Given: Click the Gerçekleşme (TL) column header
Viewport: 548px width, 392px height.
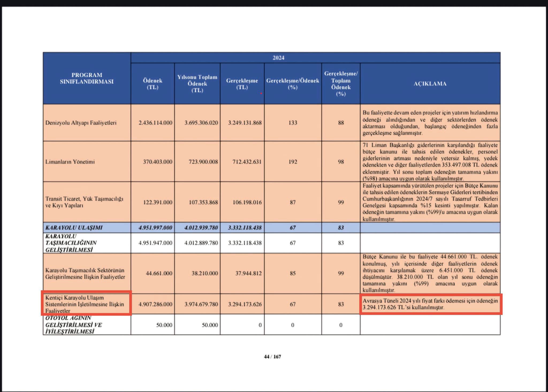Looking at the screenshot, I should coord(242,84).
